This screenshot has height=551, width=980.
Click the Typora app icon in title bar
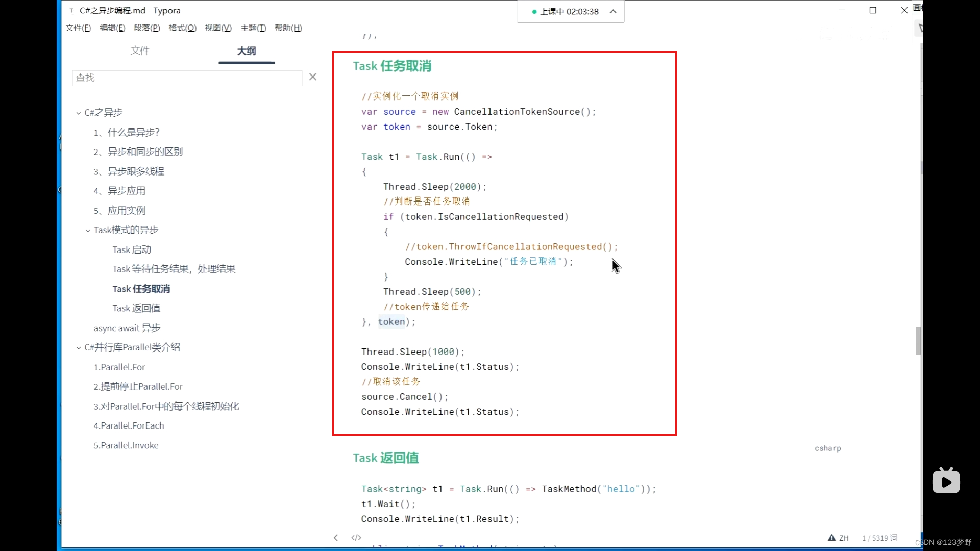pos(71,10)
